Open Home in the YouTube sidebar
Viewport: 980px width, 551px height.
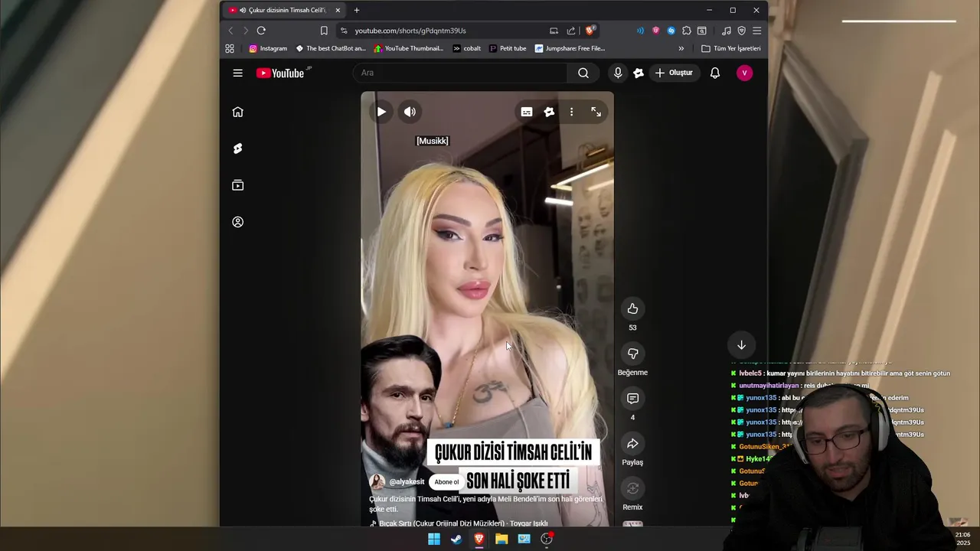pos(238,112)
